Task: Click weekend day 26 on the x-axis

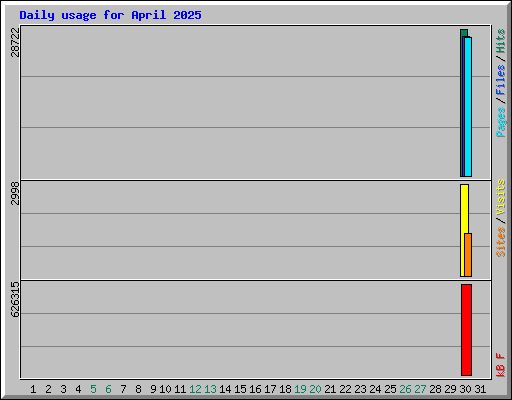Action: pos(405,389)
